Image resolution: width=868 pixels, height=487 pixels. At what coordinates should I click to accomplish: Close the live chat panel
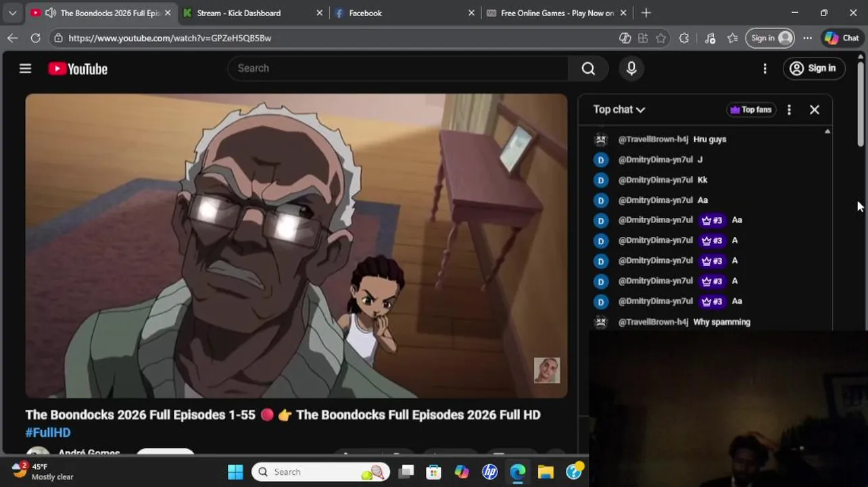click(x=815, y=110)
